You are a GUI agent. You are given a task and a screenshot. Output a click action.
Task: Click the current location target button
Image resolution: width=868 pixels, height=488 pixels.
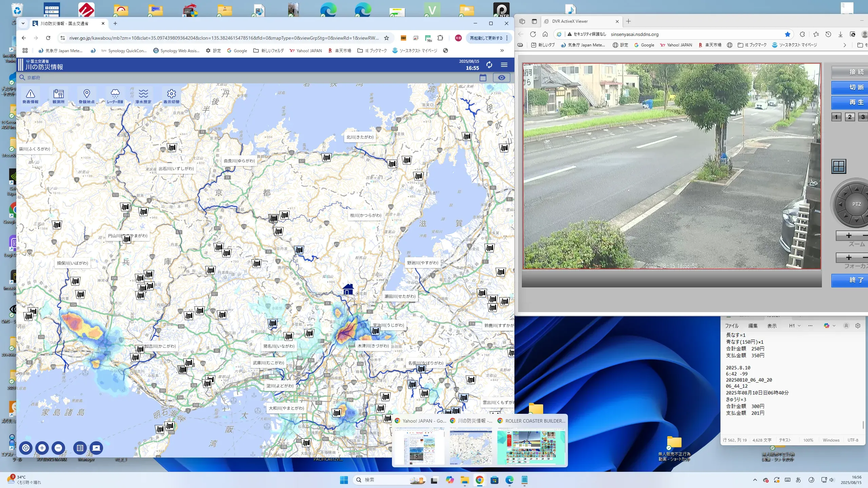pyautogui.click(x=26, y=448)
